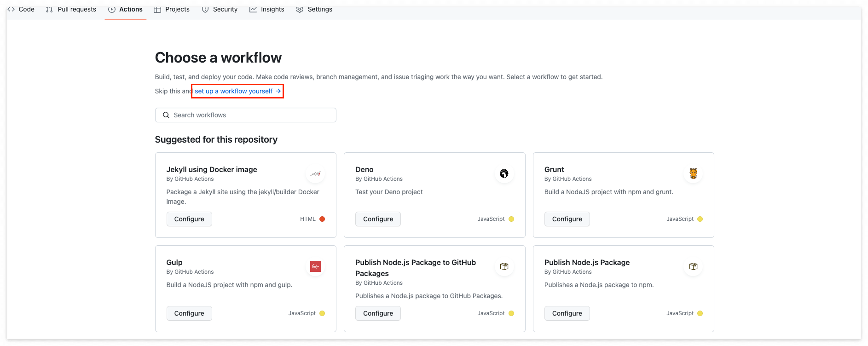868x346 pixels.
Task: Click the red Gulp logo icon
Action: [x=316, y=266]
